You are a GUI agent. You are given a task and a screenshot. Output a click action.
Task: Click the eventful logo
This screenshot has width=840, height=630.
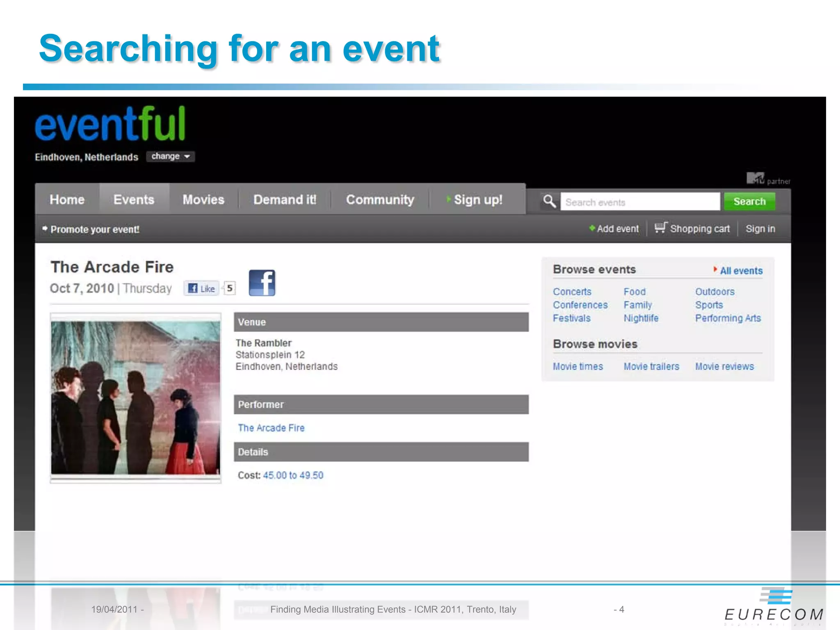tap(110, 123)
